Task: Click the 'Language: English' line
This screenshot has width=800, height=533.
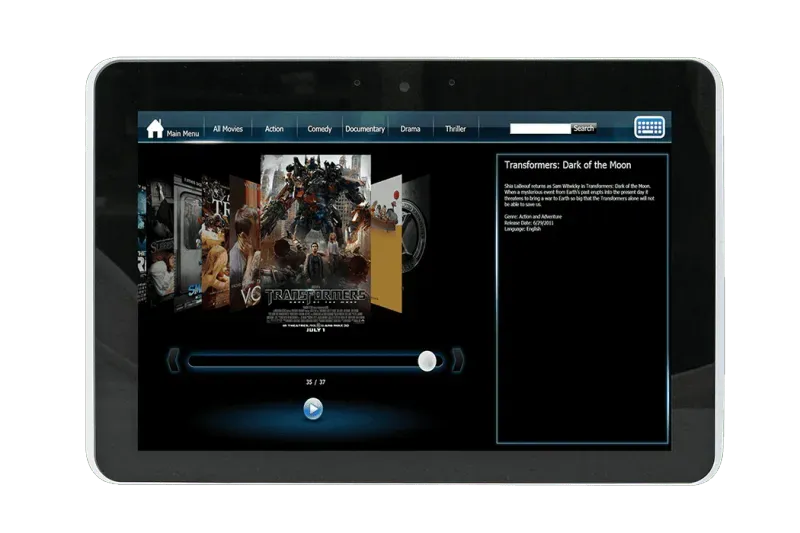Action: point(522,229)
